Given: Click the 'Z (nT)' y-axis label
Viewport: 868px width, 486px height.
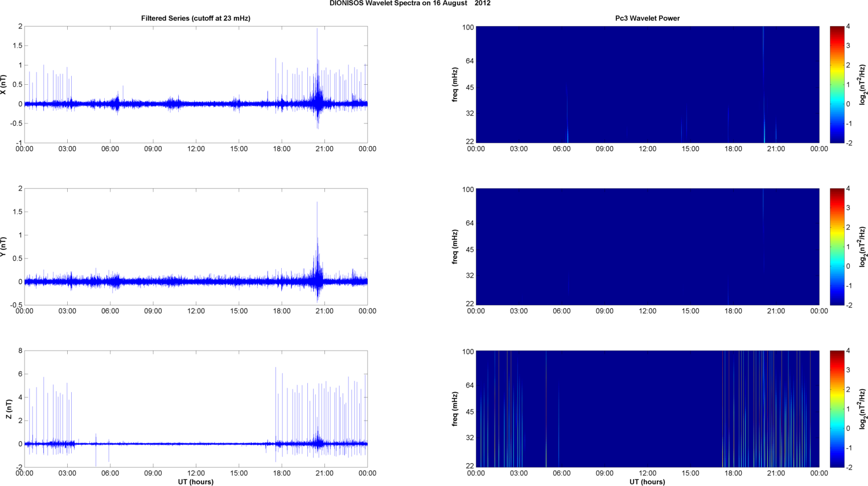Looking at the screenshot, I should [9, 409].
